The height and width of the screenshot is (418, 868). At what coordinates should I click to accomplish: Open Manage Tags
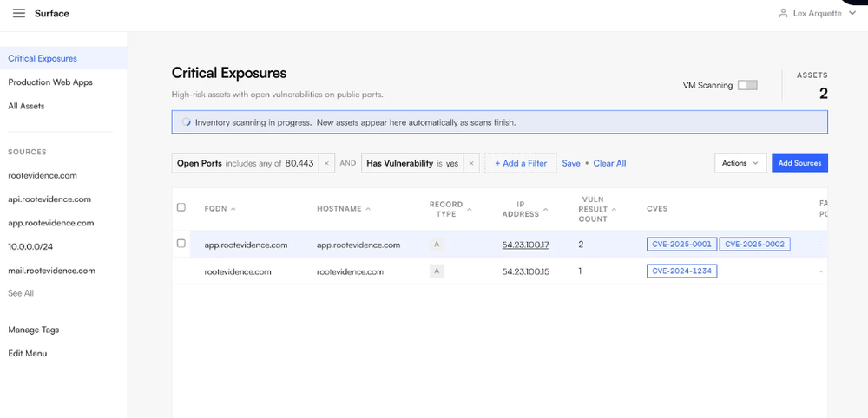[34, 330]
